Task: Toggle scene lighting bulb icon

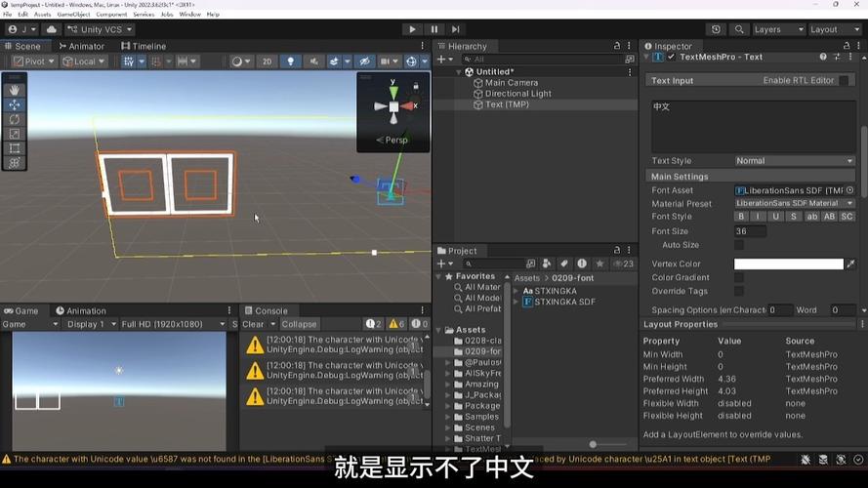Action: (291, 61)
